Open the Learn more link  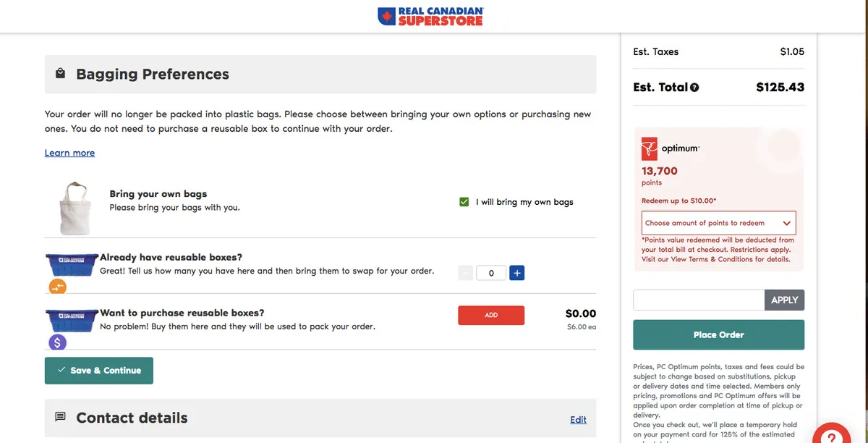tap(69, 153)
